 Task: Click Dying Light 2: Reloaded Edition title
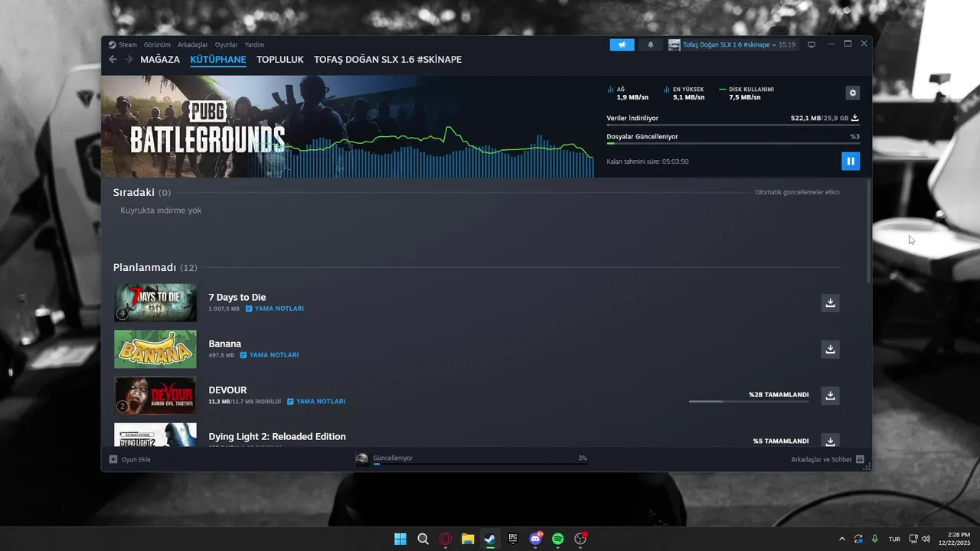277,436
